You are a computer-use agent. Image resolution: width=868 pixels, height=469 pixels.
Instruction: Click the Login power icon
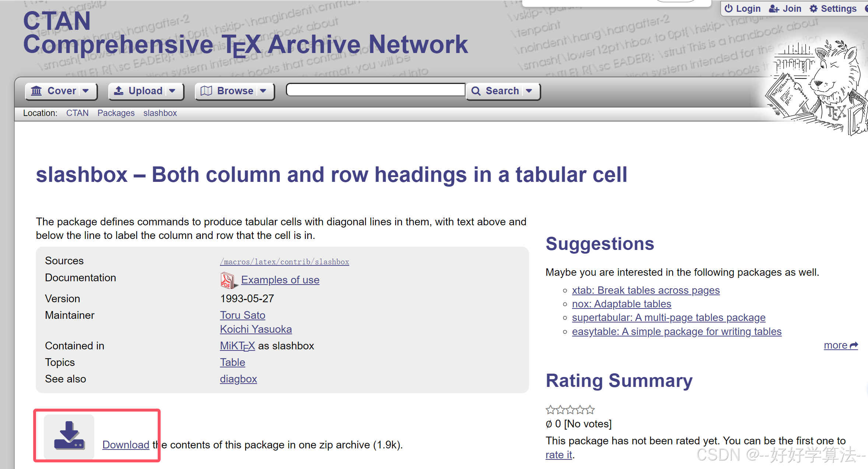click(728, 8)
